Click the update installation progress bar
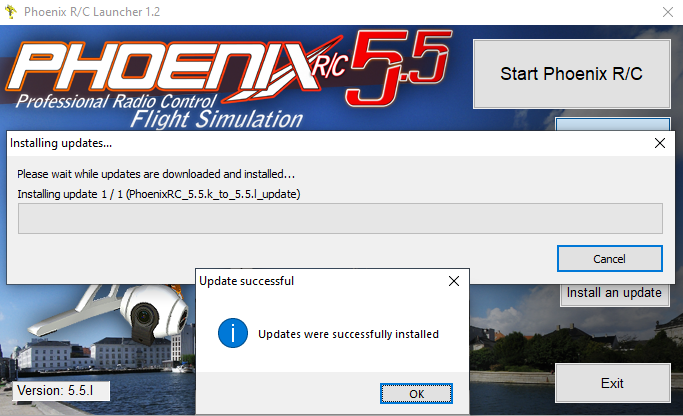 click(340, 218)
